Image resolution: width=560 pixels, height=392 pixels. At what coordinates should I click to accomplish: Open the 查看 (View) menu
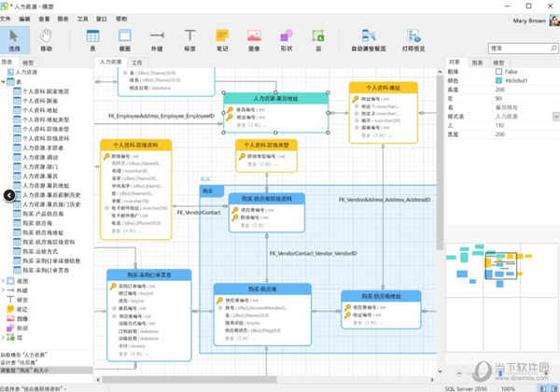pyautogui.click(x=44, y=19)
